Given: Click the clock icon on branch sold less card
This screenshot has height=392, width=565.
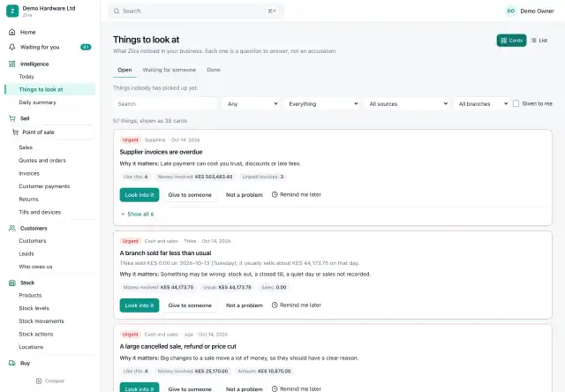Looking at the screenshot, I should tap(275, 305).
